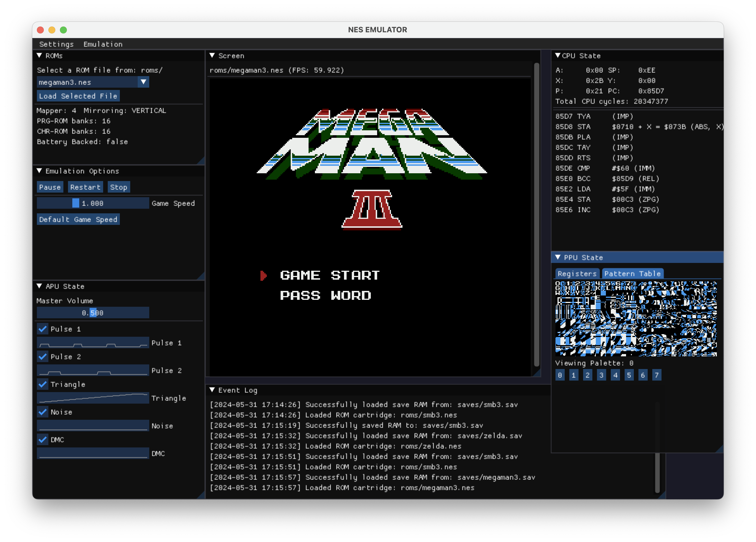Image resolution: width=756 pixels, height=542 pixels.
Task: Click the Game Speed slider
Action: click(x=93, y=203)
